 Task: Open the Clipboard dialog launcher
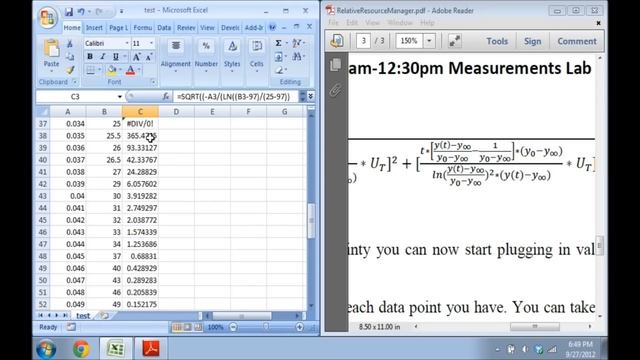point(75,82)
